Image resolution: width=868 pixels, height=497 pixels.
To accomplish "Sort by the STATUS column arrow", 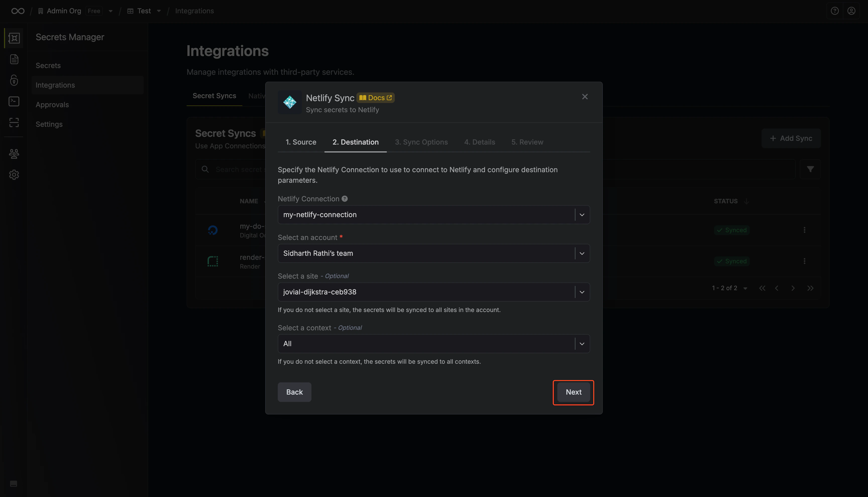I will coord(746,201).
